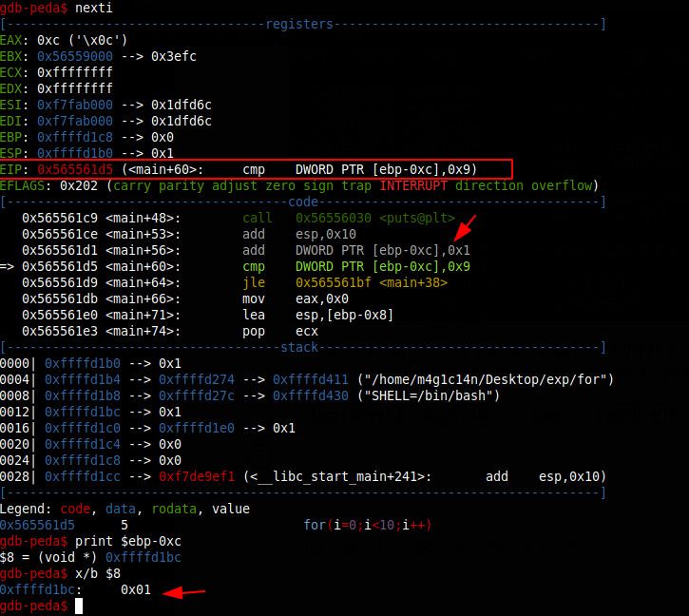
Task: Click the path string '/home/m4g1c14n/Desktop/exp/for'
Action: [x=485, y=379]
